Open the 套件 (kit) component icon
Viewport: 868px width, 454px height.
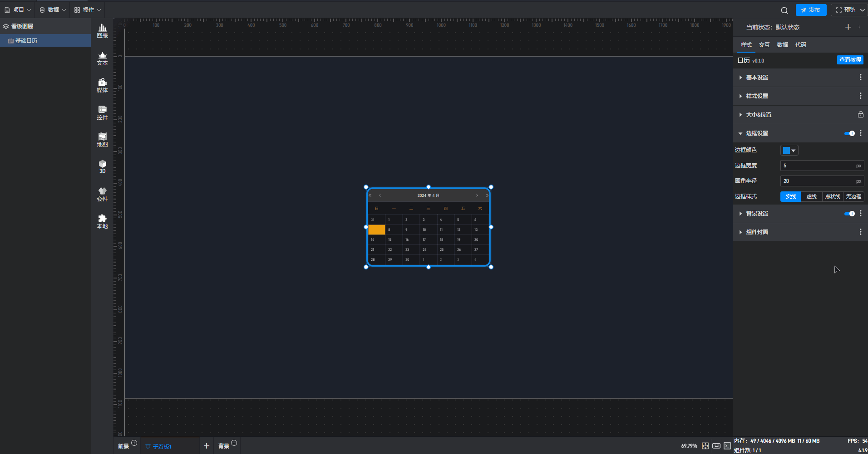pos(102,194)
